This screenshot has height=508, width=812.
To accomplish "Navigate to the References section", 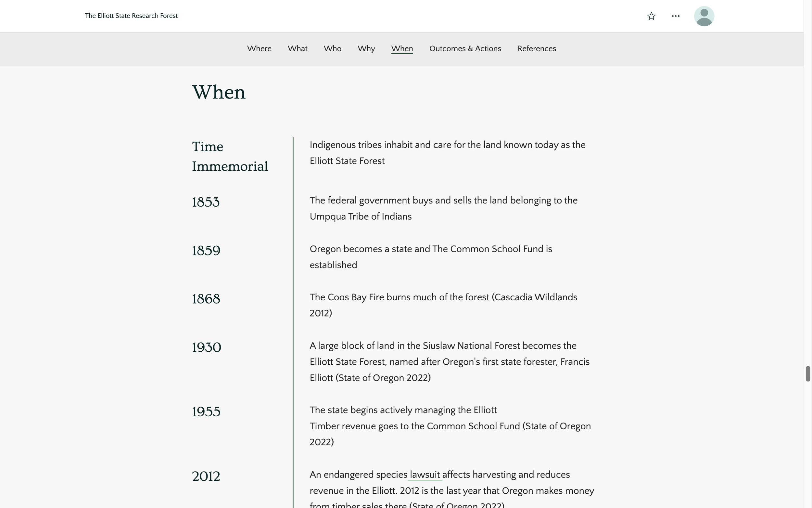I will point(537,49).
